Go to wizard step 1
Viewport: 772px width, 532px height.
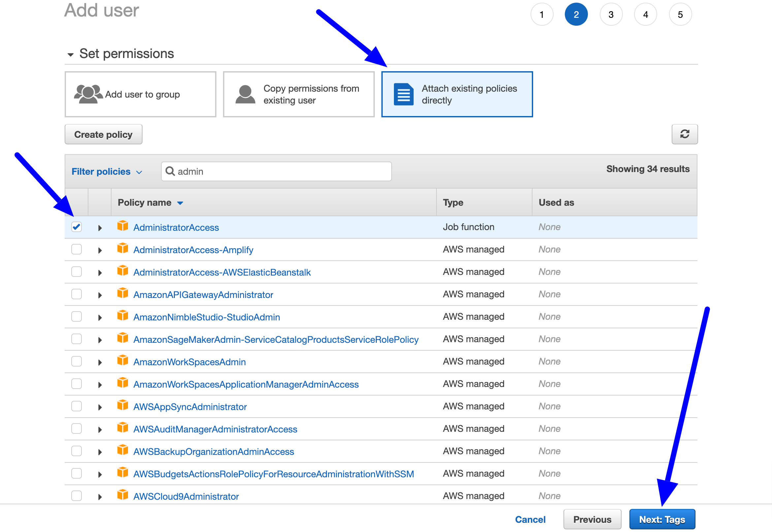click(541, 14)
